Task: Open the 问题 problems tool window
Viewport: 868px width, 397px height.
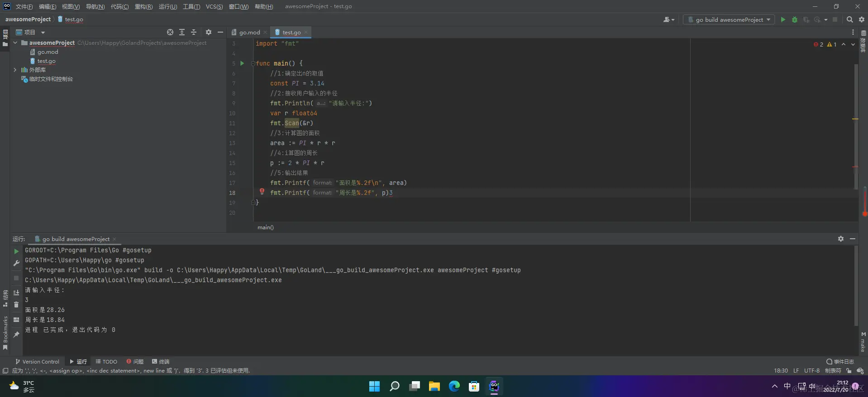Action: click(x=135, y=362)
